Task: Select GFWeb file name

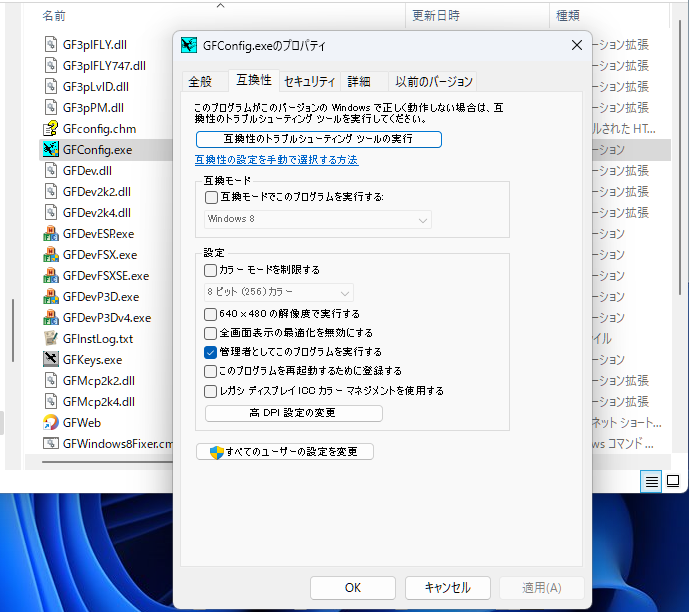Action: tap(82, 423)
